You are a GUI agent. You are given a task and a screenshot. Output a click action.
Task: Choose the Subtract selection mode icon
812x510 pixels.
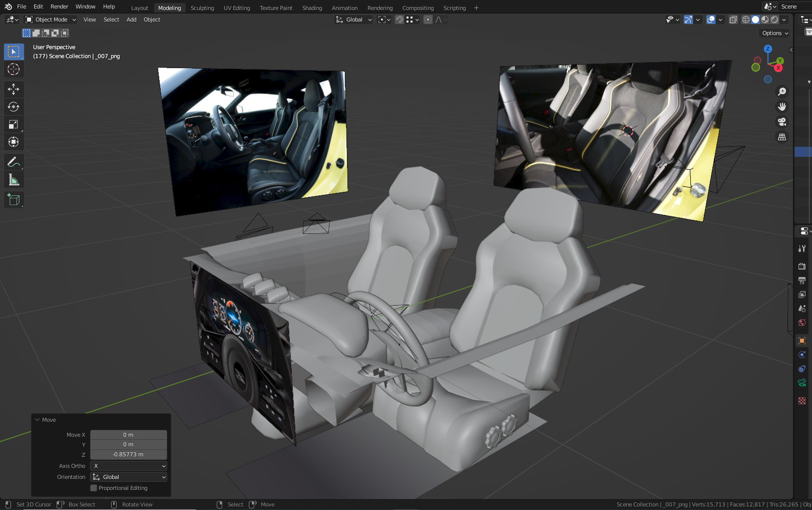(x=46, y=33)
